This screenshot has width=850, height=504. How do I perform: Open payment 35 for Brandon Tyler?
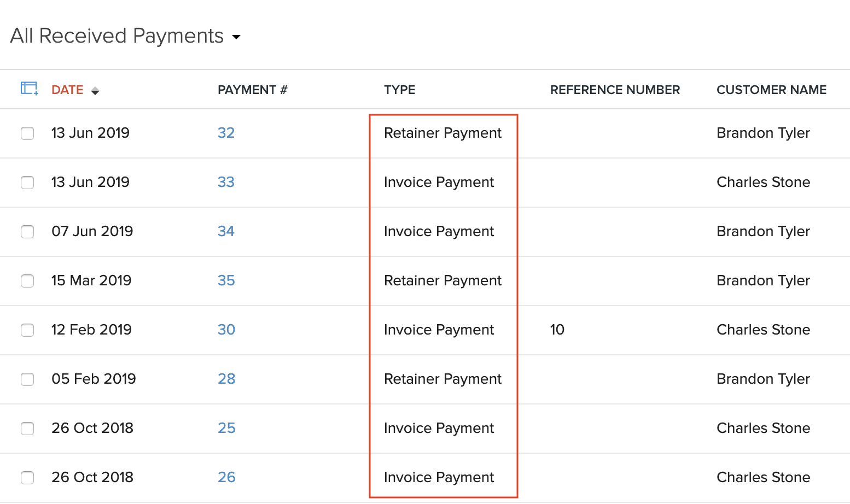pyautogui.click(x=226, y=281)
